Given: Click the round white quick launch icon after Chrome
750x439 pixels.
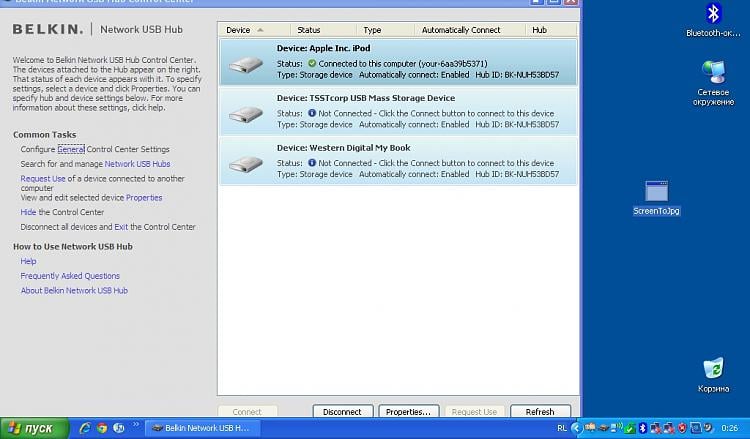Looking at the screenshot, I should click(119, 428).
